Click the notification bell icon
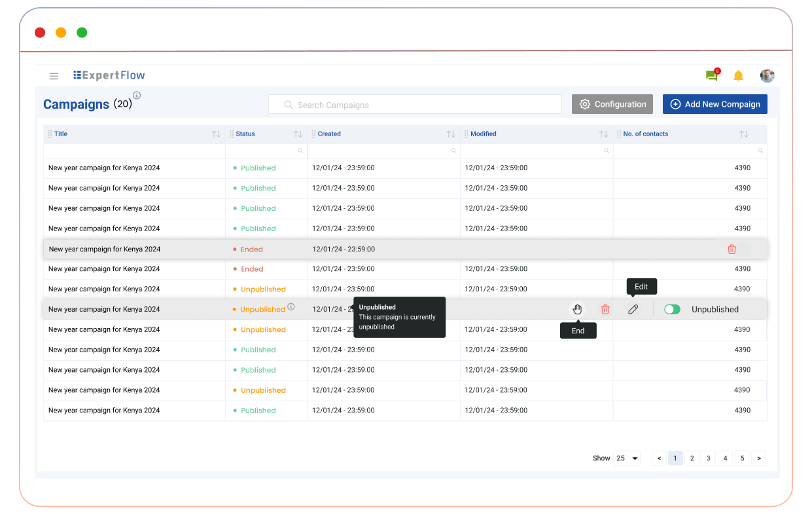 [738, 76]
